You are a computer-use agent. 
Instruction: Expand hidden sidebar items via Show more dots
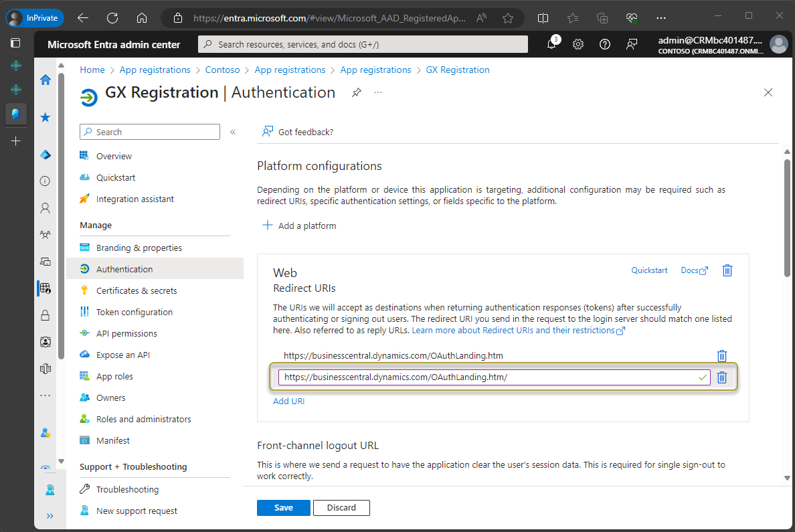[x=45, y=395]
